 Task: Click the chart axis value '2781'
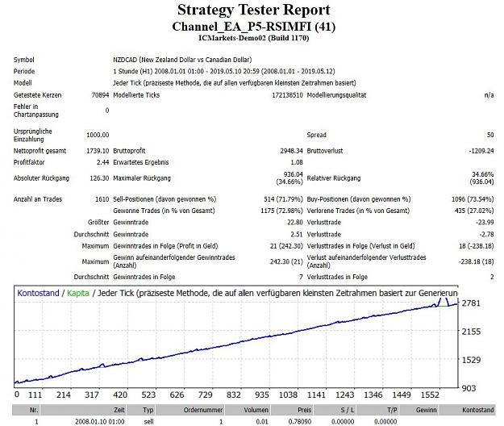click(471, 303)
